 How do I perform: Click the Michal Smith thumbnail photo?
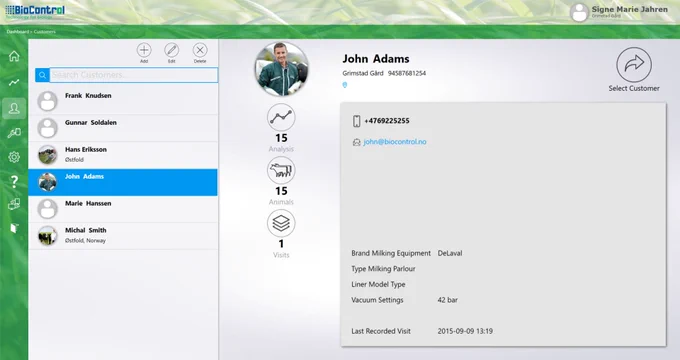coord(47,236)
